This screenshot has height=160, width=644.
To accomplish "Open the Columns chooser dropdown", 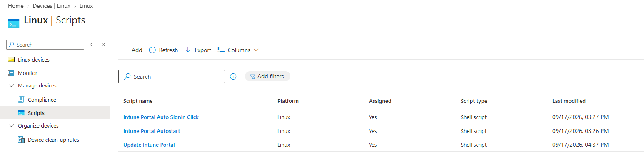I will 239,50.
